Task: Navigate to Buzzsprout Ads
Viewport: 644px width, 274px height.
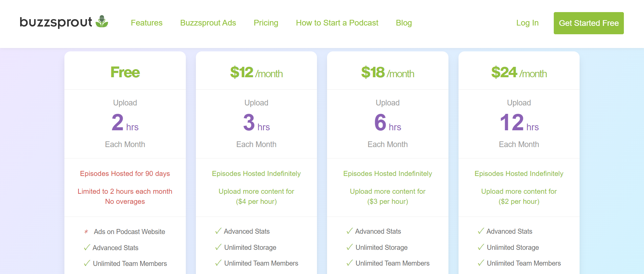Action: coord(208,23)
